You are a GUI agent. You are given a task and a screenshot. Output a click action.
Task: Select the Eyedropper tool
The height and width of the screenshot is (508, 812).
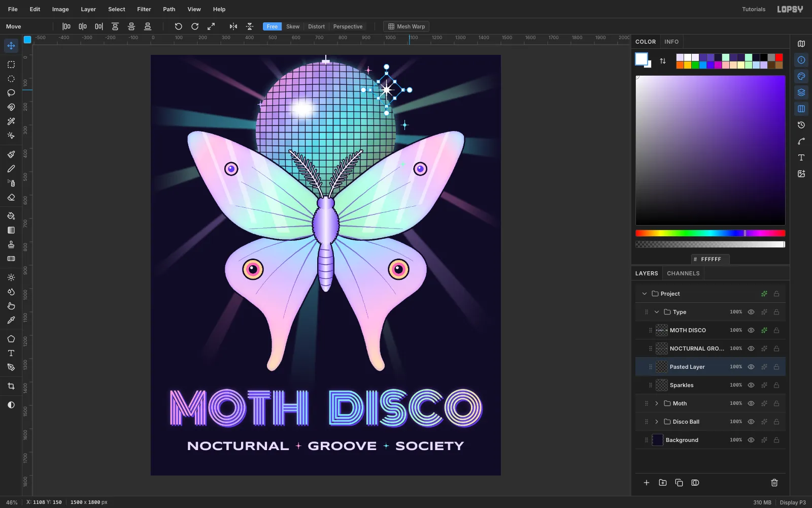[x=11, y=320]
